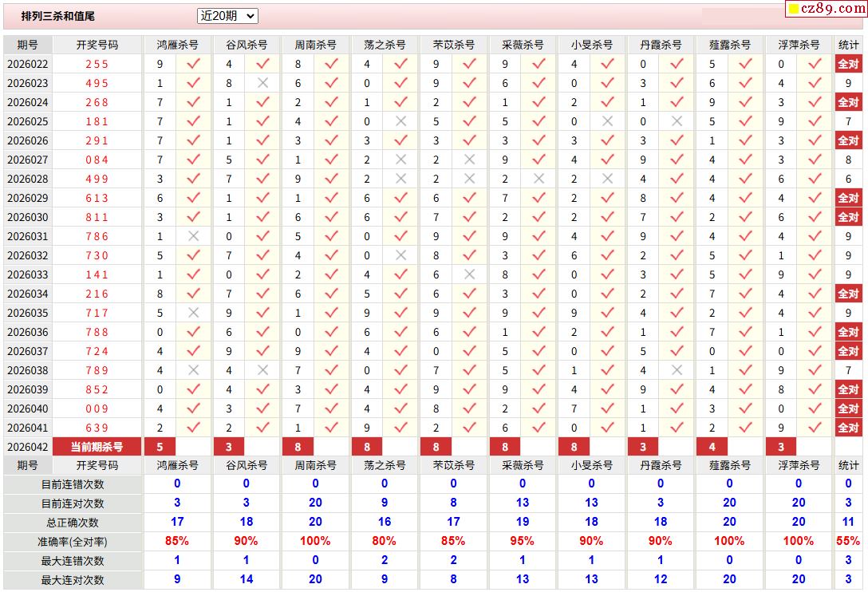This screenshot has width=868, height=592.
Task: Click the X mark for 荡之杀号 in period 2026032
Action: (x=400, y=255)
